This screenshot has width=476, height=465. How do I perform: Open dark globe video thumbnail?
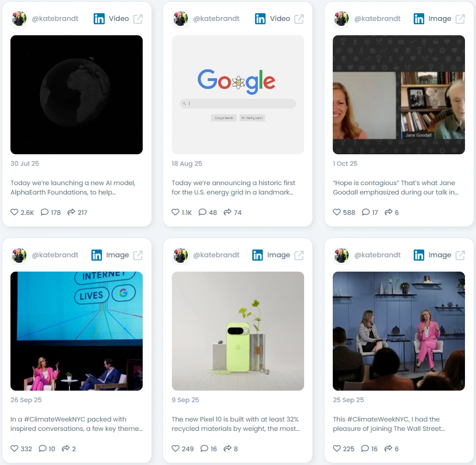click(x=77, y=95)
